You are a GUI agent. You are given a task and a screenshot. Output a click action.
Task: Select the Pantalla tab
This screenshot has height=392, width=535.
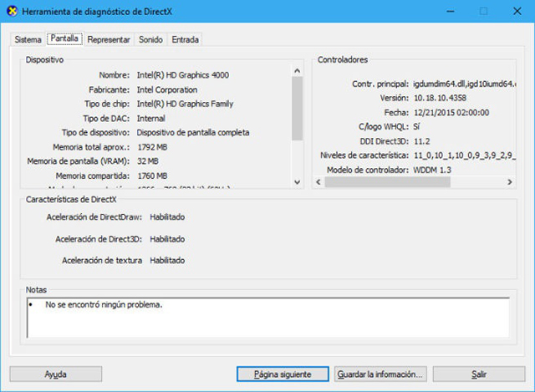[64, 38]
